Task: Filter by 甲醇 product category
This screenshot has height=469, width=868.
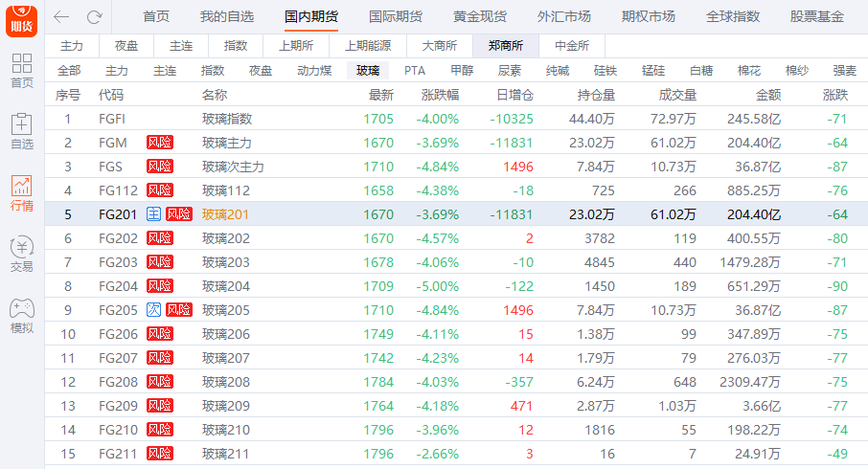Action: click(462, 71)
